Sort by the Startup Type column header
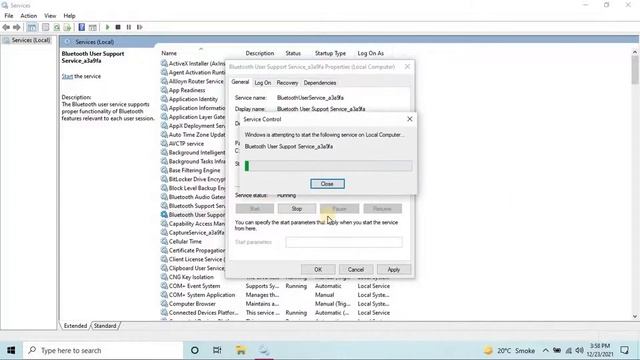 [x=330, y=53]
